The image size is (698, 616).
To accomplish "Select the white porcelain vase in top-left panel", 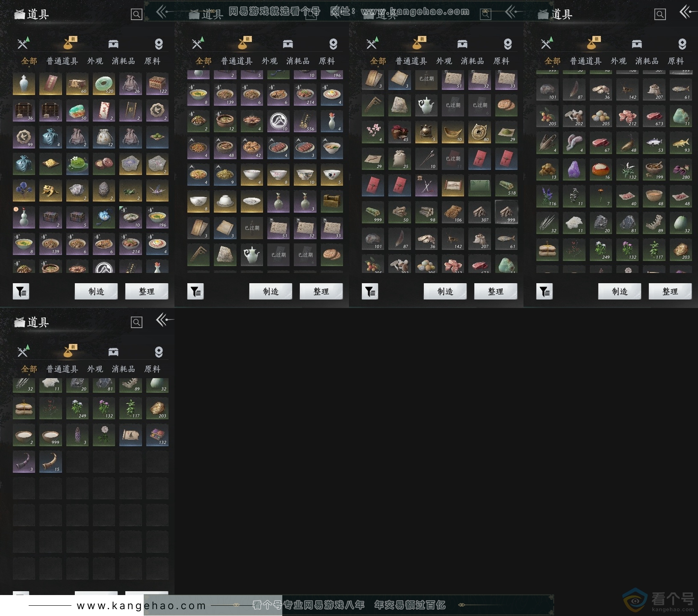I will pos(24,84).
